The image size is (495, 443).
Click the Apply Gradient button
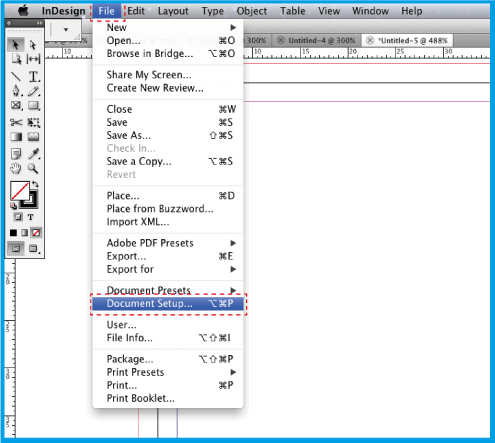point(24,233)
